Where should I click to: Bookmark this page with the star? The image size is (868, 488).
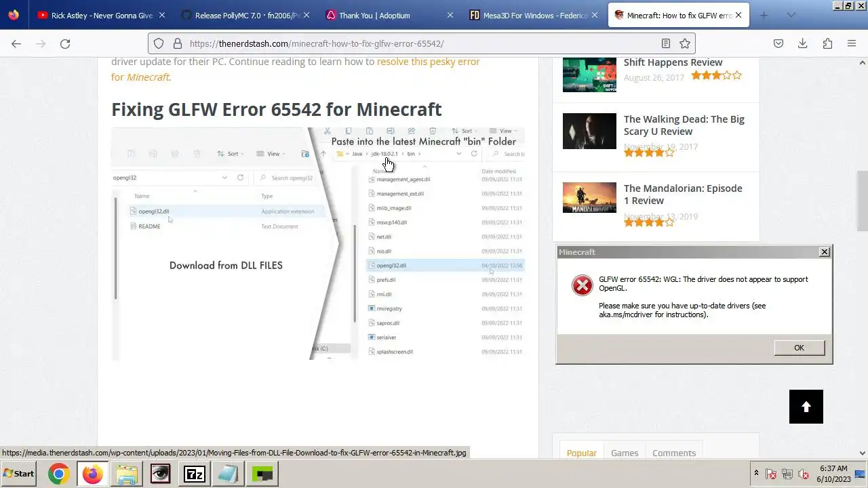[x=685, y=43]
